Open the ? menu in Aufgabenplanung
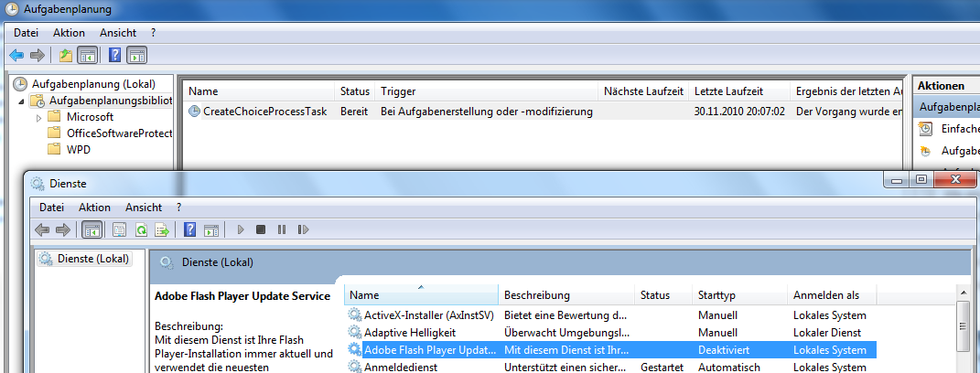The image size is (980, 373). [x=153, y=33]
